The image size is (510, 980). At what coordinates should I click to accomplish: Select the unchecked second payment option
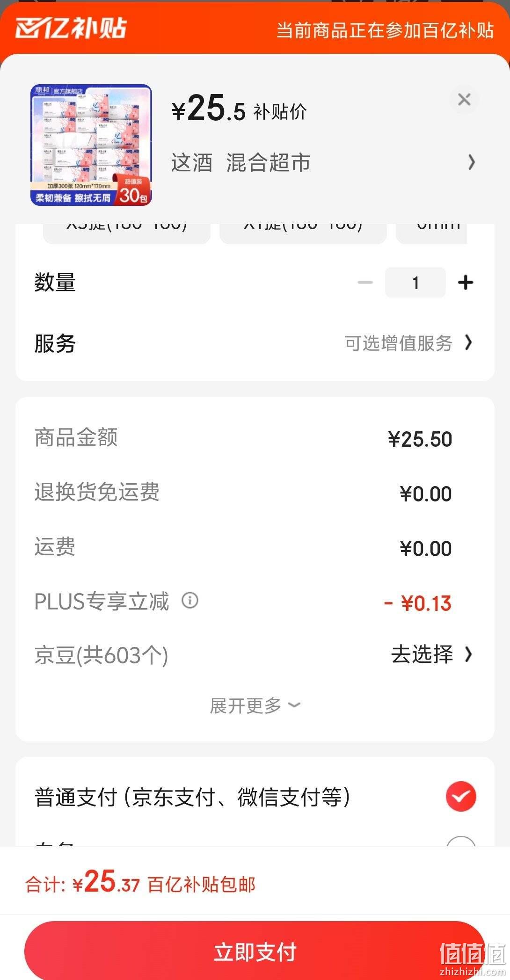pyautogui.click(x=461, y=841)
